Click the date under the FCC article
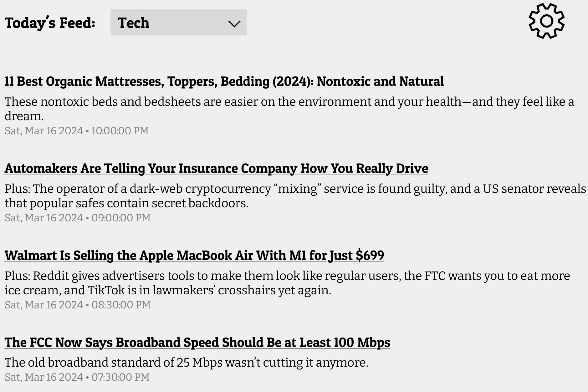 pos(44,377)
